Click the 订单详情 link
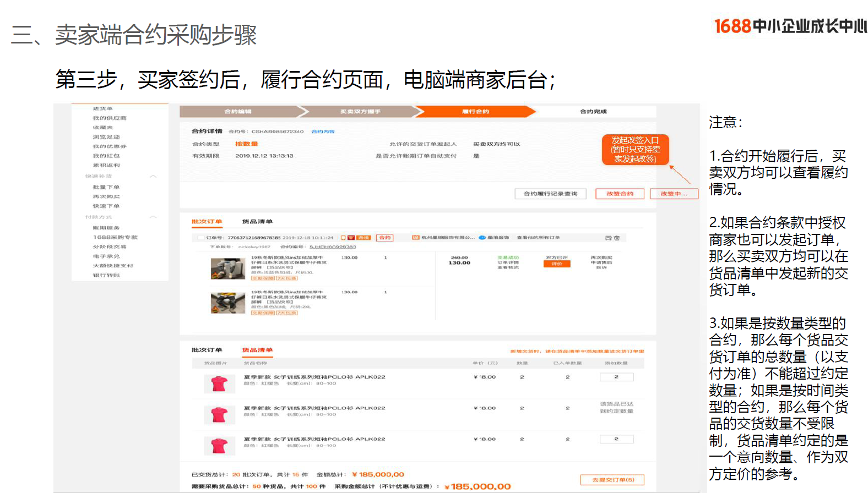This screenshot has width=868, height=493. (x=508, y=262)
